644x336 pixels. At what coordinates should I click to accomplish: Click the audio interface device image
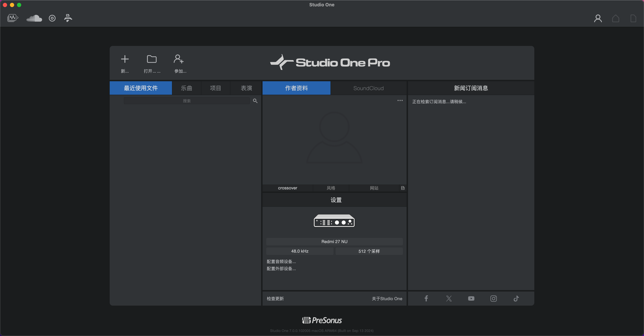tap(334, 221)
